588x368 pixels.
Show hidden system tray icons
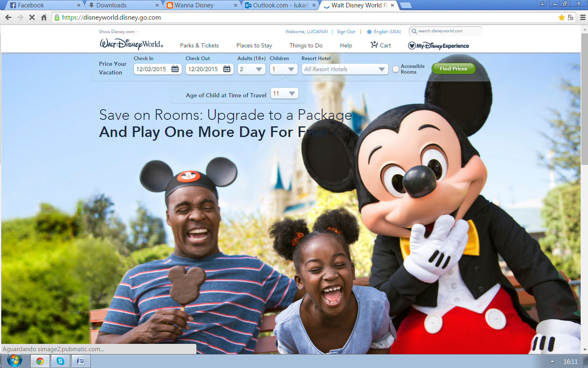point(552,361)
